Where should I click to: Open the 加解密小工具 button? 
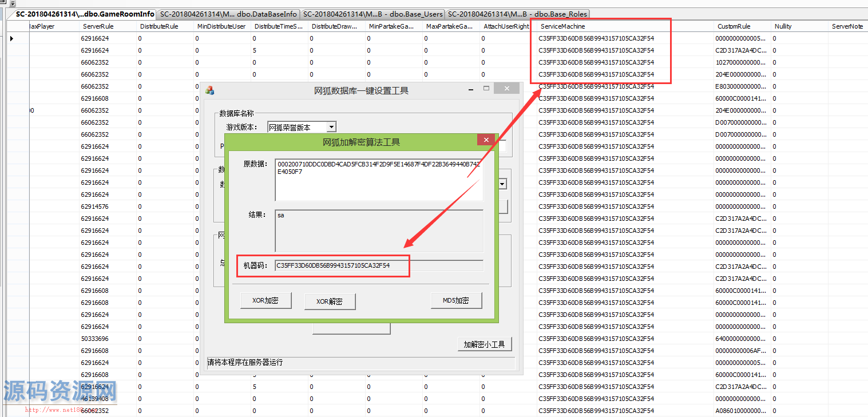(x=484, y=344)
